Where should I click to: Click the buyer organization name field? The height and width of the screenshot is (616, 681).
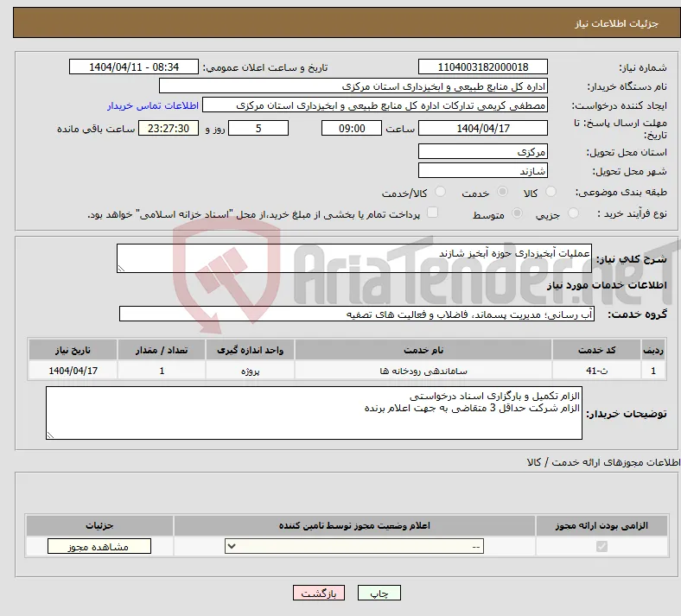353,86
